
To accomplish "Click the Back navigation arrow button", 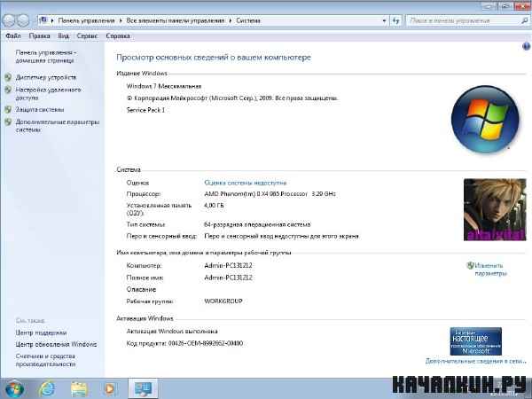I will click(x=9, y=20).
